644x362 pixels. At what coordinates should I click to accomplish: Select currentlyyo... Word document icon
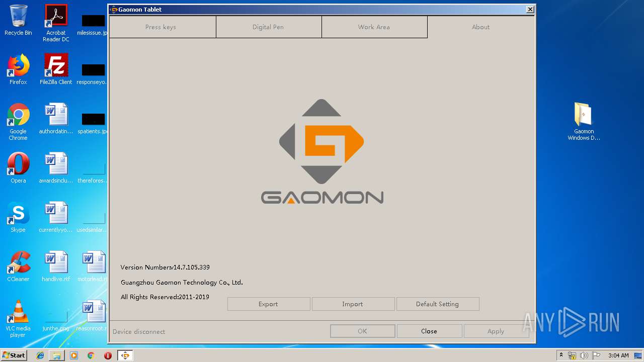[56, 217]
